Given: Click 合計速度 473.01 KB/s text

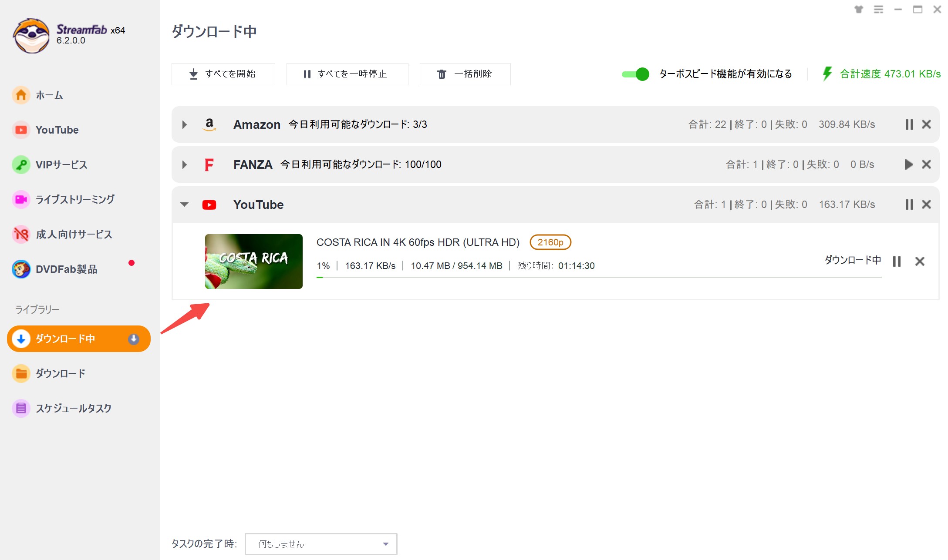Looking at the screenshot, I should click(x=890, y=74).
